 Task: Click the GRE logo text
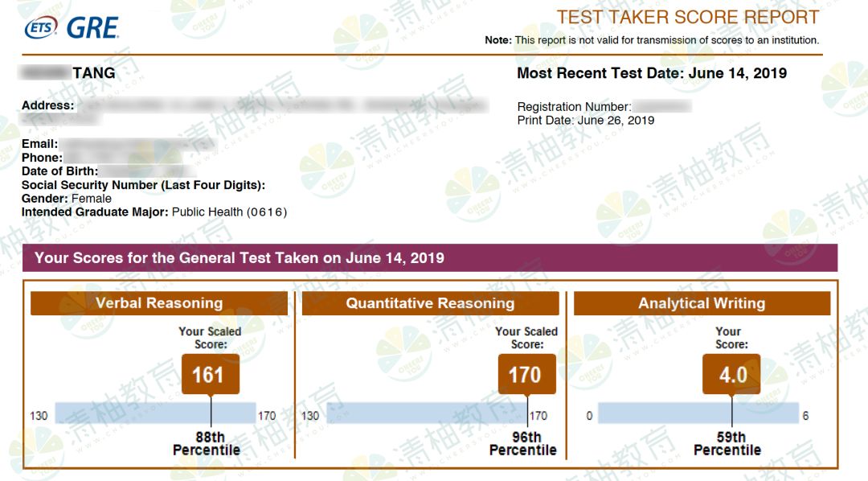92,27
